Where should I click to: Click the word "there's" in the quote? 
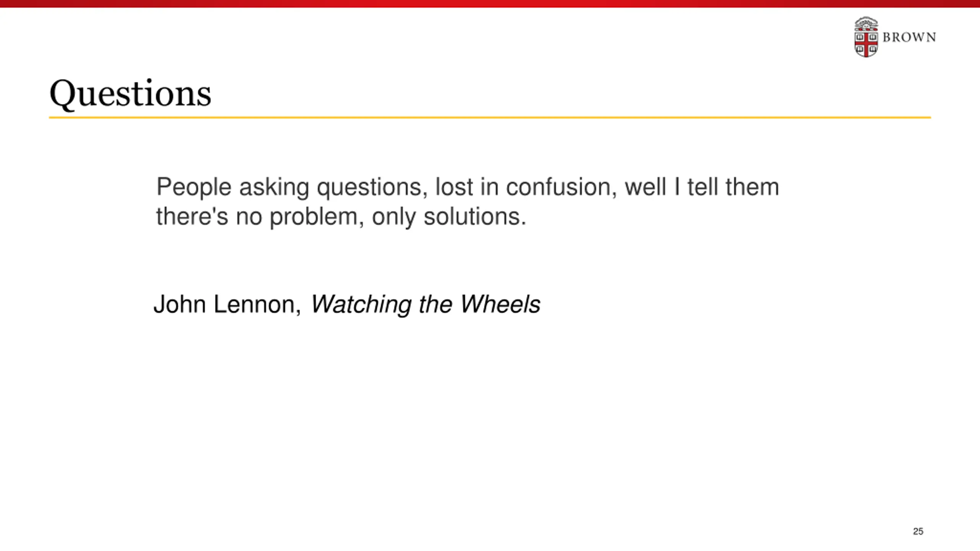[x=192, y=217]
